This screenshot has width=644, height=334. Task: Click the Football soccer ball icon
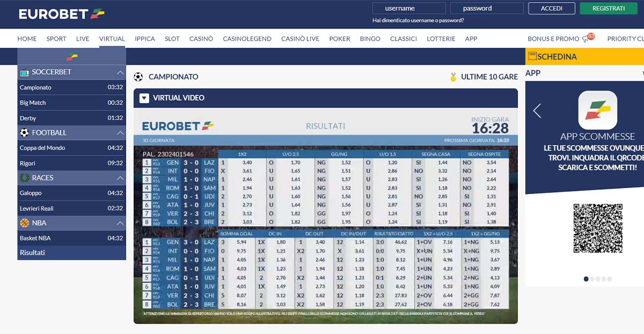pos(24,133)
